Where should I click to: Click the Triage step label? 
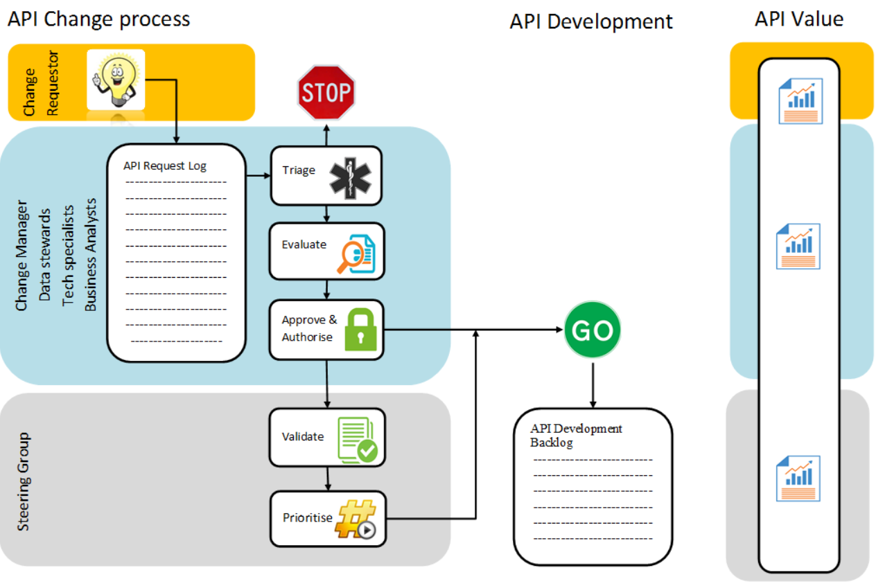(299, 170)
